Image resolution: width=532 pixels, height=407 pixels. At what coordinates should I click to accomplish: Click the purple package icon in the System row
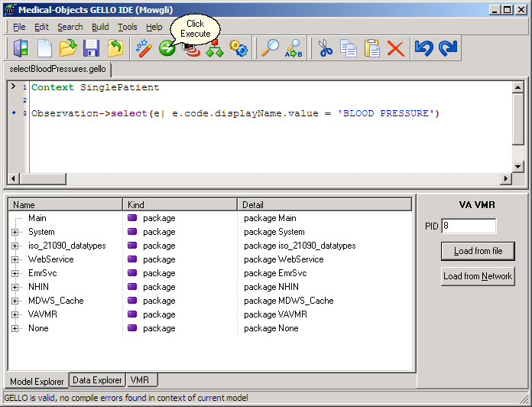pos(132,232)
